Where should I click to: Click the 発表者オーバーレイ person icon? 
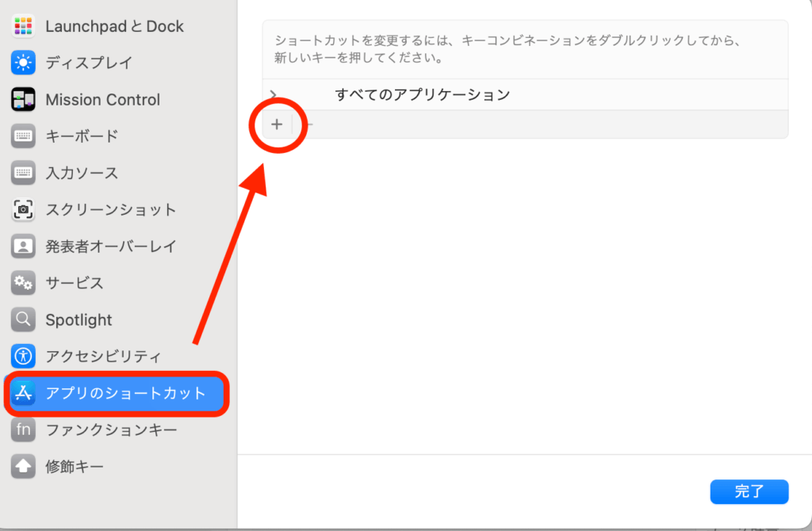pos(23,246)
